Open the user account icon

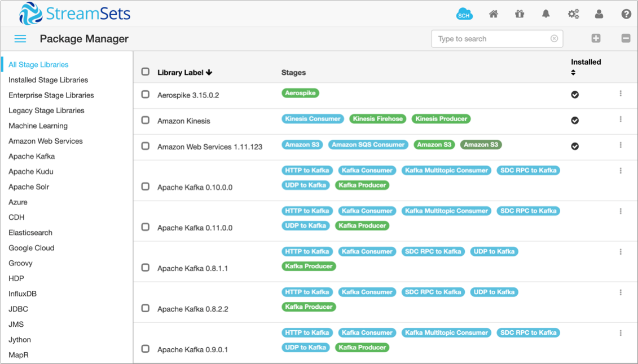click(x=599, y=15)
